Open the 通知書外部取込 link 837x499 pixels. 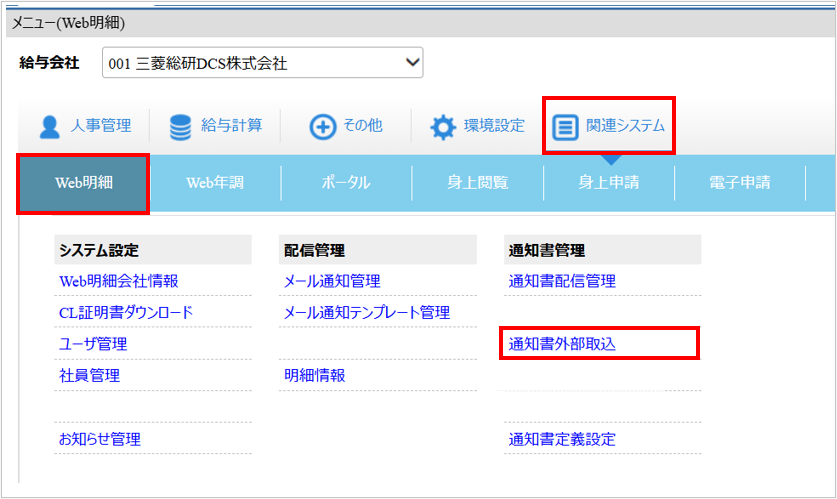coord(562,344)
